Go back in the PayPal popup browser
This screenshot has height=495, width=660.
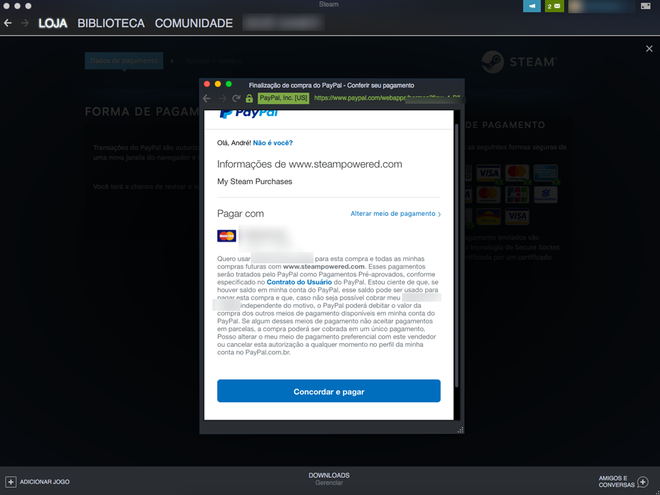[207, 98]
